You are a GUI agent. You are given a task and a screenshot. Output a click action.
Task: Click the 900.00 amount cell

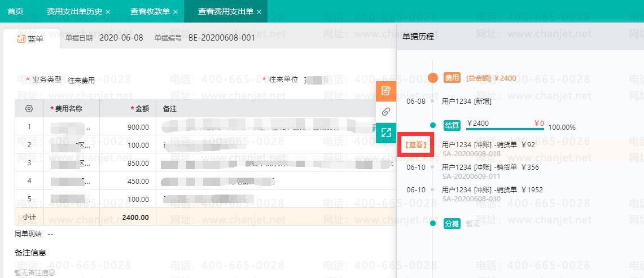pos(138,127)
